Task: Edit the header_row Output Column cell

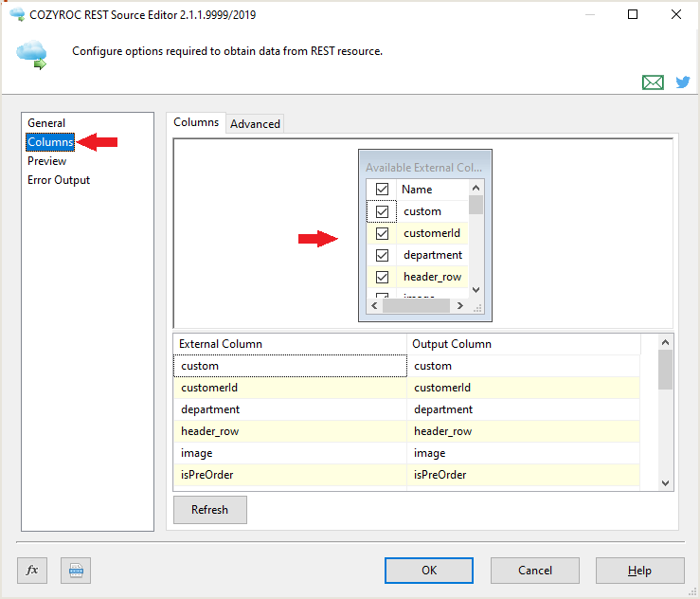Action: [524, 431]
